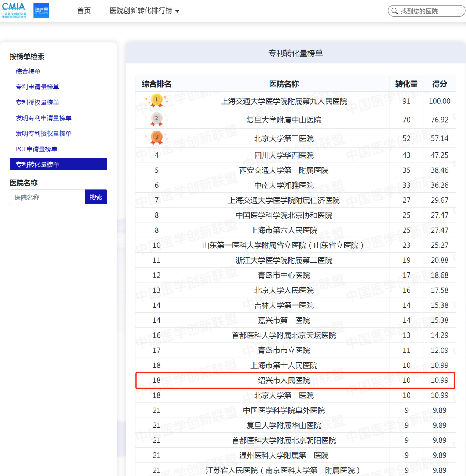Select 四川大学华西医院 row
Viewport: 466px width, 476px height.
click(x=296, y=155)
